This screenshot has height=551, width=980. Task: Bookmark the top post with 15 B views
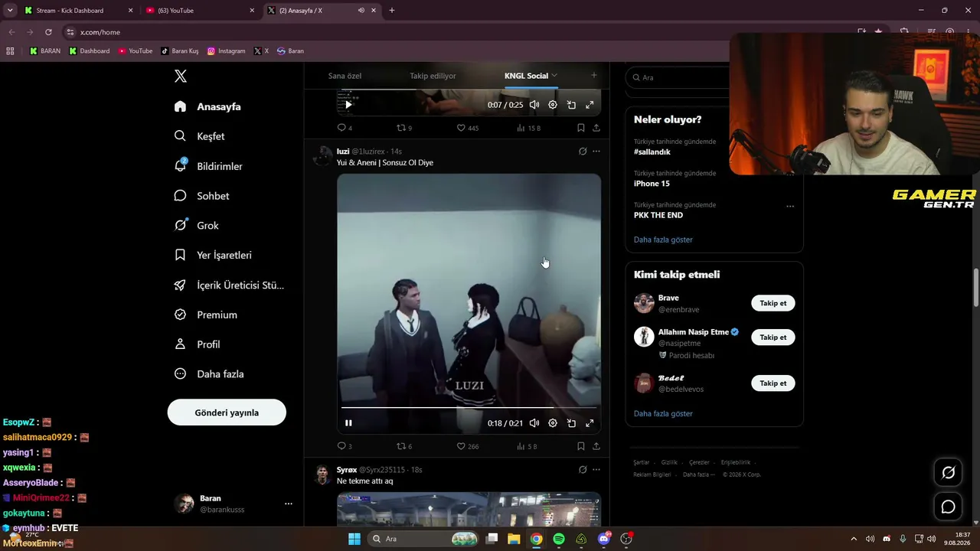coord(581,128)
